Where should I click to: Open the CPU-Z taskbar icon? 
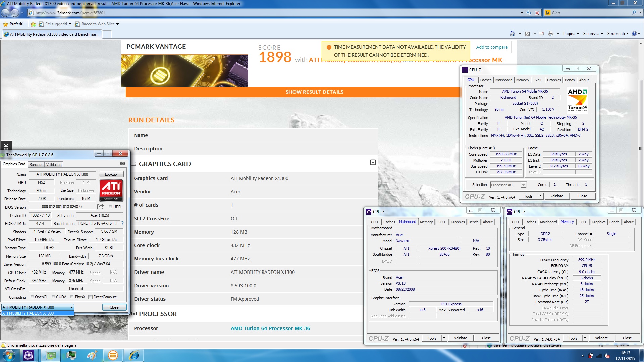(28, 355)
